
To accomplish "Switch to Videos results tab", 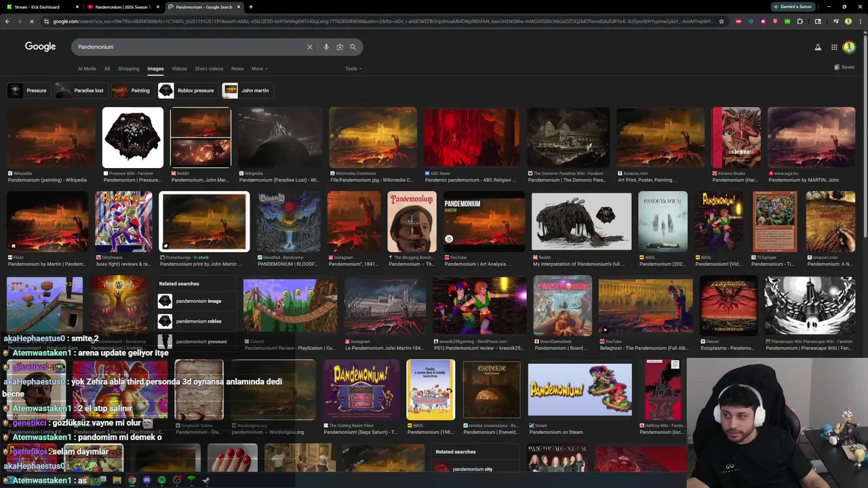I will pyautogui.click(x=179, y=68).
